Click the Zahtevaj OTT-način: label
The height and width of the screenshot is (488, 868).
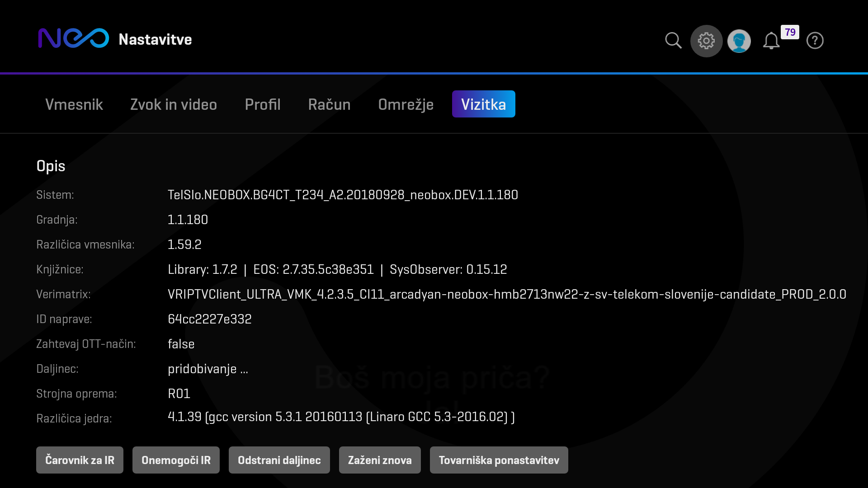tap(86, 344)
